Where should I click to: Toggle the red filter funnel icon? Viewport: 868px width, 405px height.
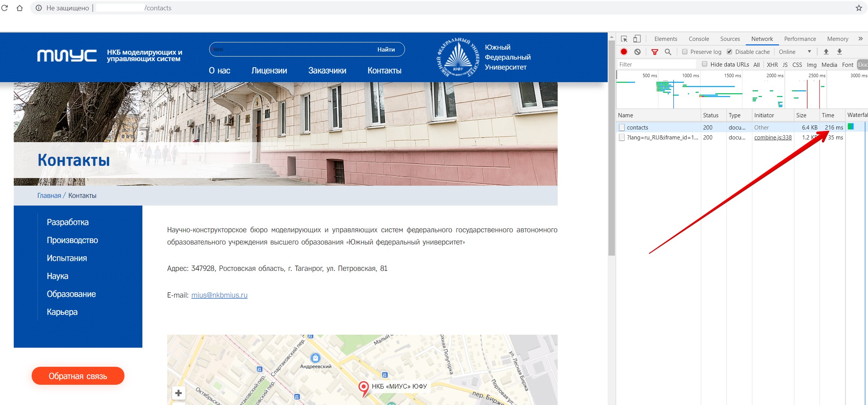(655, 52)
